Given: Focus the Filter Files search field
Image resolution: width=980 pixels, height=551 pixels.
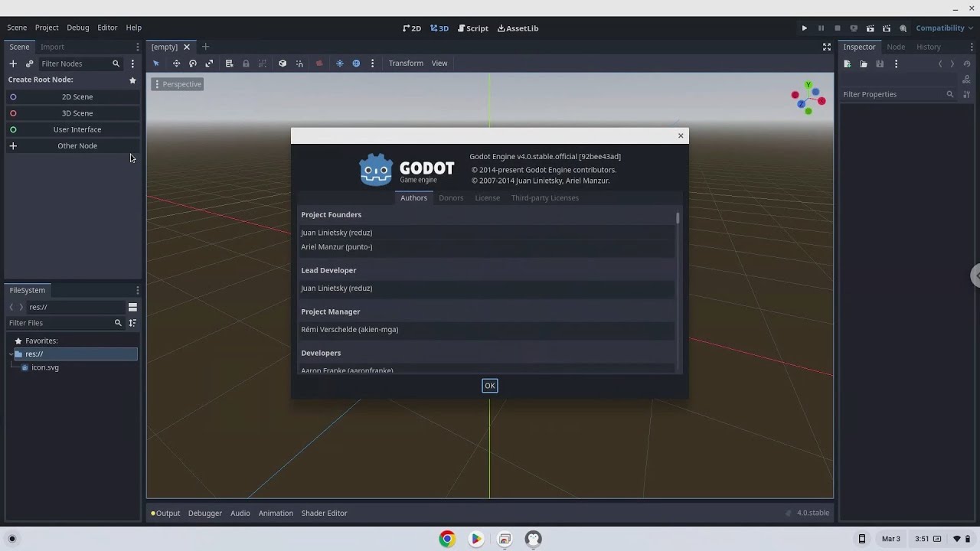Looking at the screenshot, I should click(64, 323).
